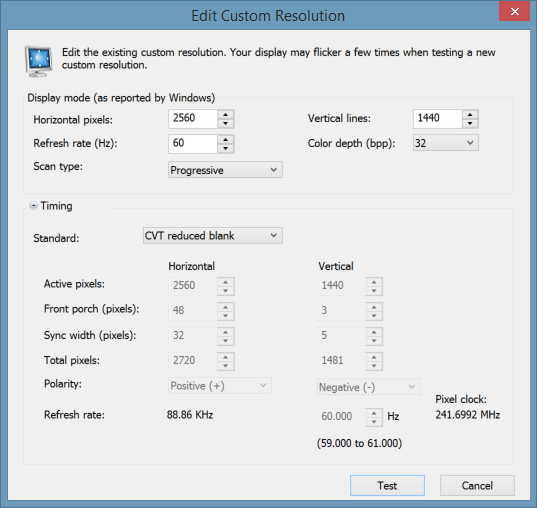Increase horizontal Active pixels up arrow
Image resolution: width=537 pixels, height=508 pixels.
click(226, 282)
